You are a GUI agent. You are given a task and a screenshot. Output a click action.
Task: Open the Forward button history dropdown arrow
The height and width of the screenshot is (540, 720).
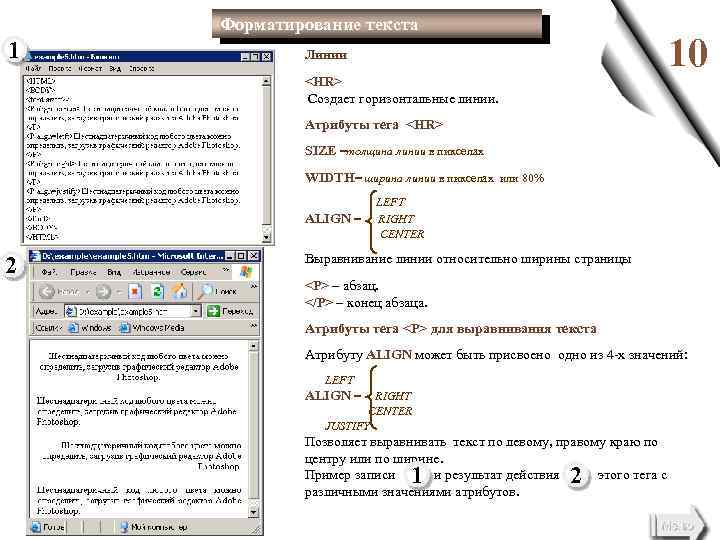point(119,292)
